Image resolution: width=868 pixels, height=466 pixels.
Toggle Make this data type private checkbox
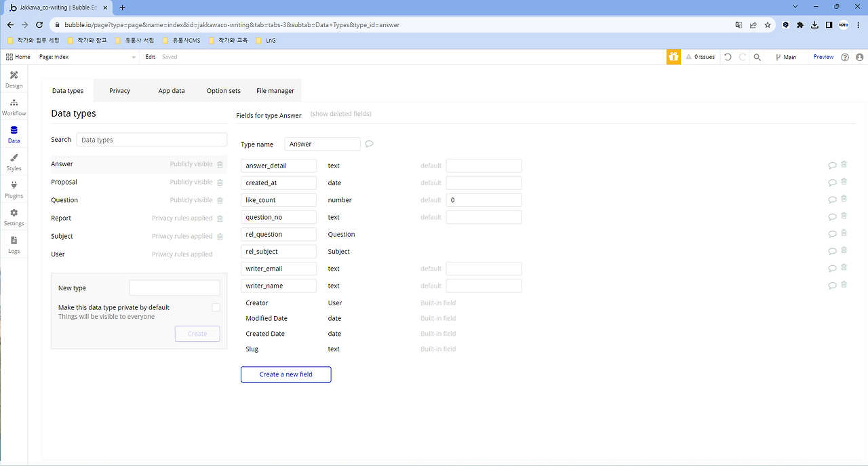click(216, 307)
